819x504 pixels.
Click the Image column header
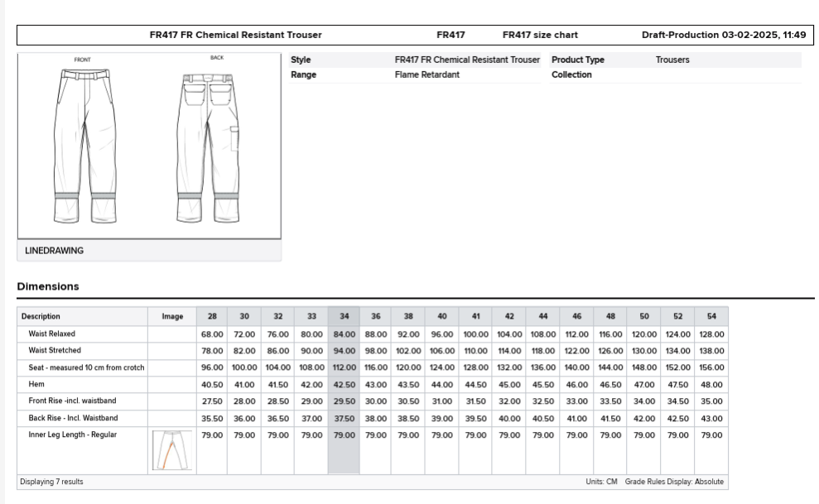point(172,316)
